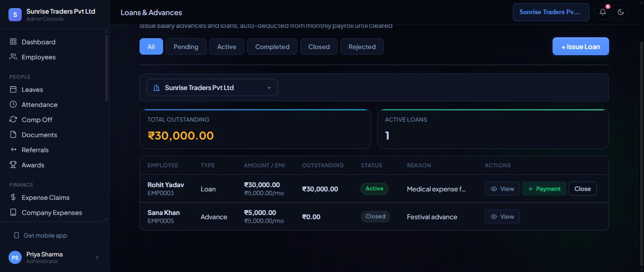Open Company Expenses via receipt icon
Viewport: 644px width, 272px height.
pos(13,213)
